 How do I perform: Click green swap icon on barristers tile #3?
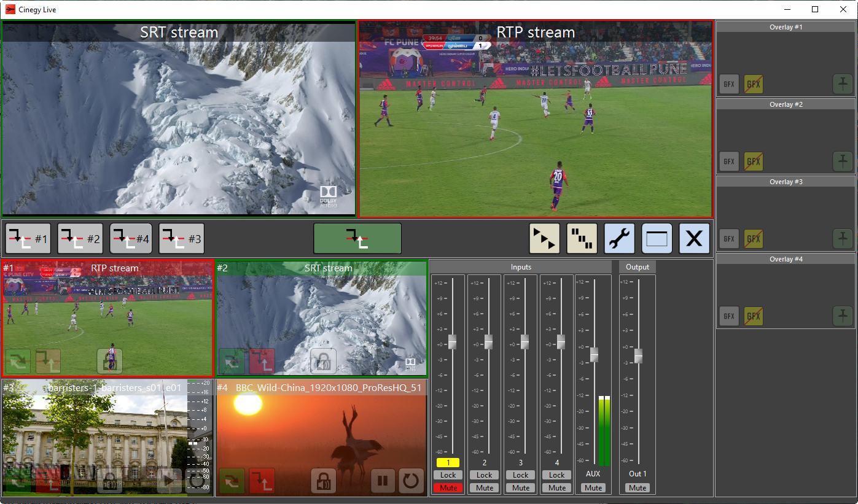[x=17, y=481]
